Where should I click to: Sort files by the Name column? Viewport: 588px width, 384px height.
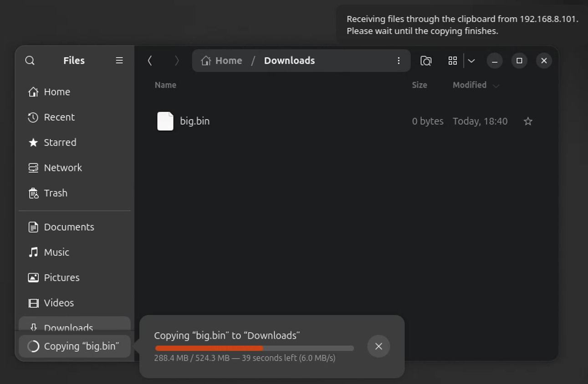tap(165, 85)
